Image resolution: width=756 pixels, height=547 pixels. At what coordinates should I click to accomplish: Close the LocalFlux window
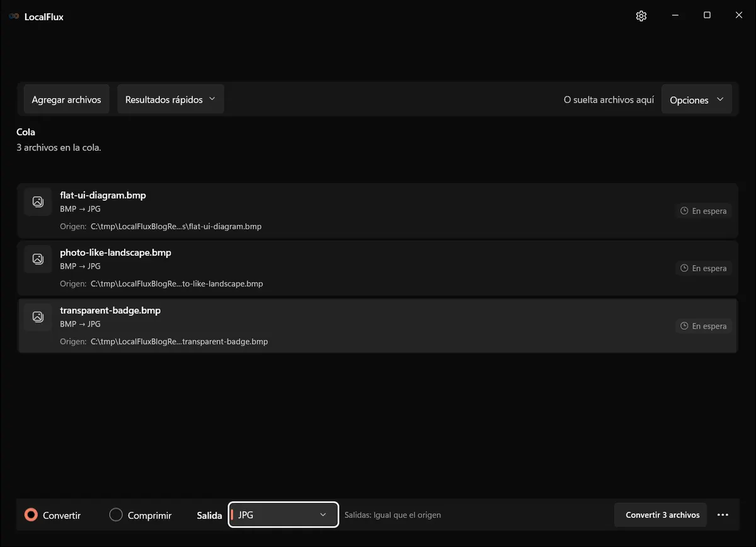pyautogui.click(x=739, y=15)
